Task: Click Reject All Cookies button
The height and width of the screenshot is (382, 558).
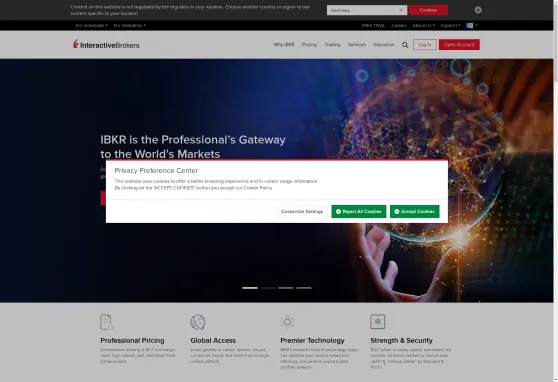Action: pyautogui.click(x=359, y=211)
